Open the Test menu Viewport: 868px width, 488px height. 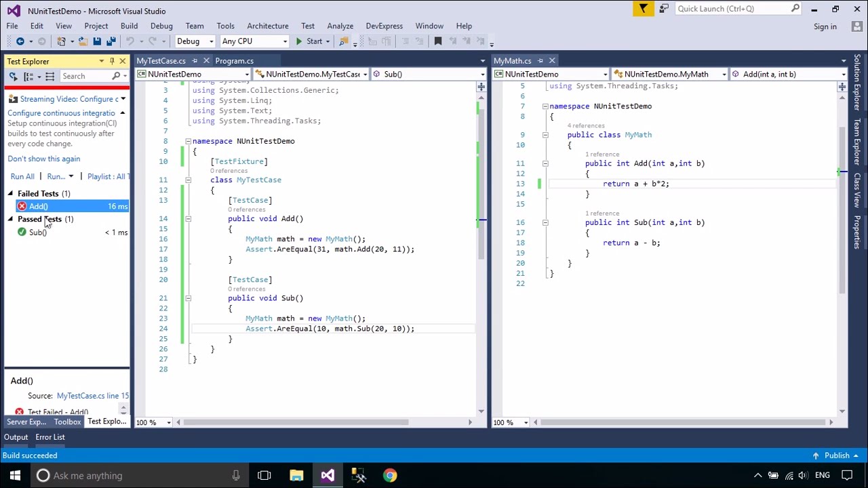pyautogui.click(x=308, y=26)
